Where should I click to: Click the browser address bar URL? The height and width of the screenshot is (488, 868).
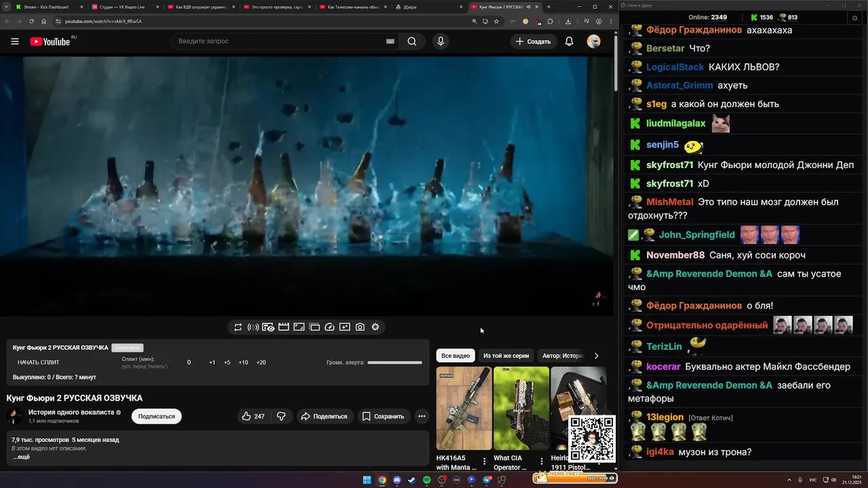[103, 21]
